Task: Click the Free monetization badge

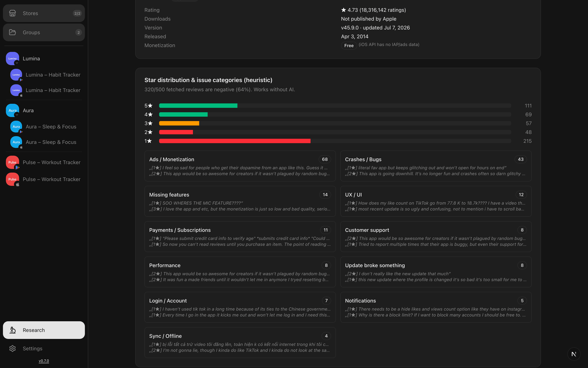Action: pos(349,45)
